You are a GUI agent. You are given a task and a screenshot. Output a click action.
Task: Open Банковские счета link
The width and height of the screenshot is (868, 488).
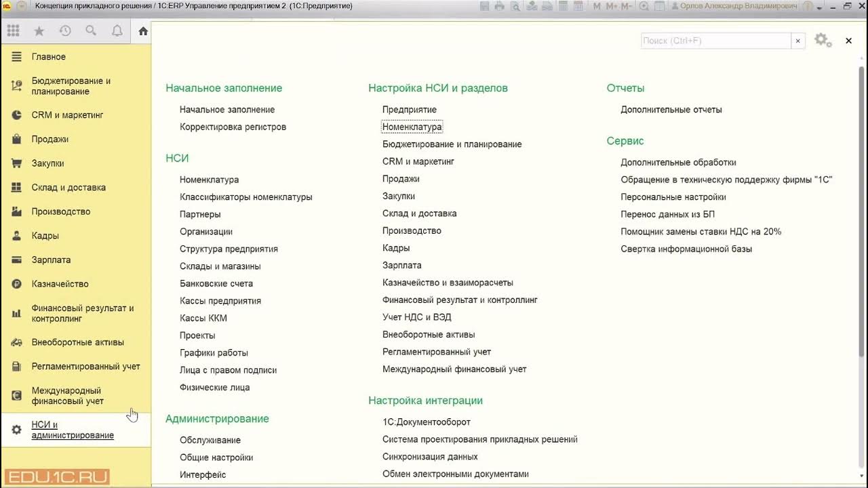tap(216, 283)
